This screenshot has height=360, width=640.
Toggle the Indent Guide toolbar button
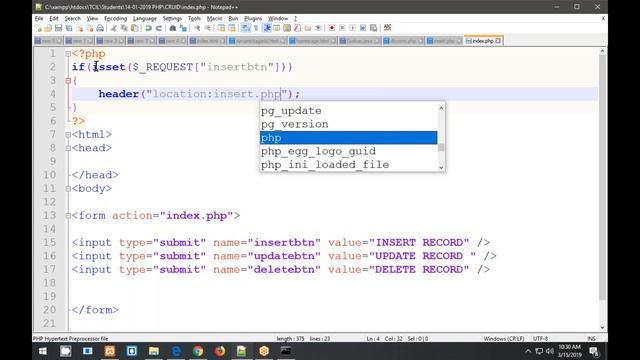(x=267, y=28)
